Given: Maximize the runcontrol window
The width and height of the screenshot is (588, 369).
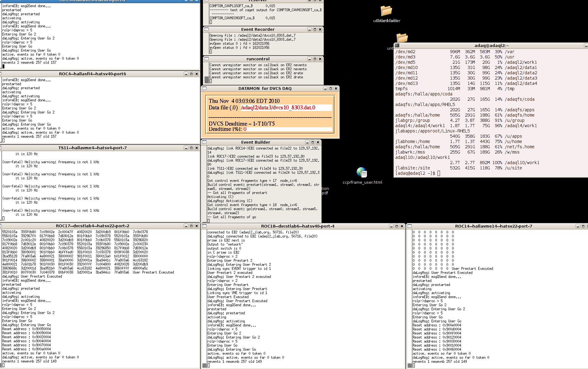Looking at the screenshot, I should pyautogui.click(x=315, y=59).
